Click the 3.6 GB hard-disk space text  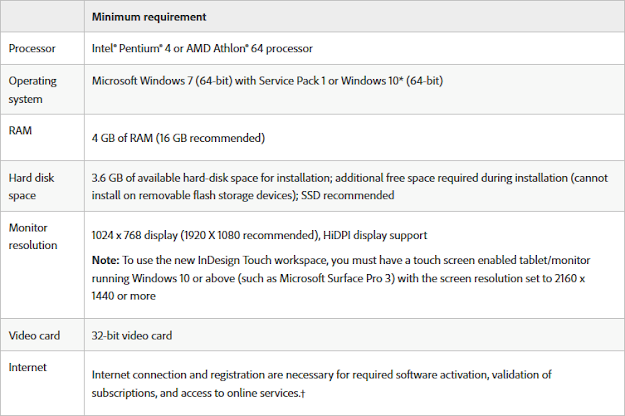[350, 186]
